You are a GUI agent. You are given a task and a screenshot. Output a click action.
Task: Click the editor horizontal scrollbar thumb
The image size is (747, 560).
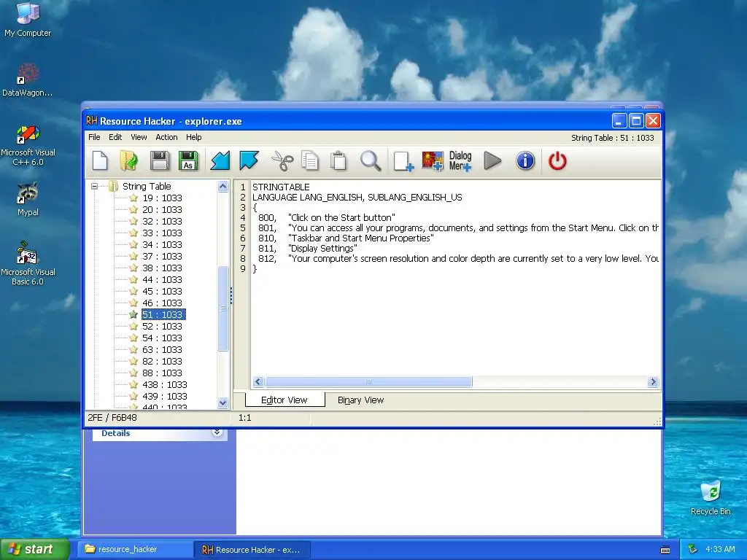[x=368, y=382]
